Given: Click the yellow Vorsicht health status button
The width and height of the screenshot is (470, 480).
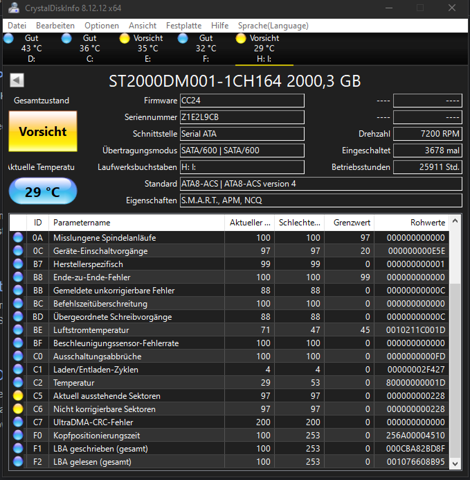Looking at the screenshot, I should [43, 131].
